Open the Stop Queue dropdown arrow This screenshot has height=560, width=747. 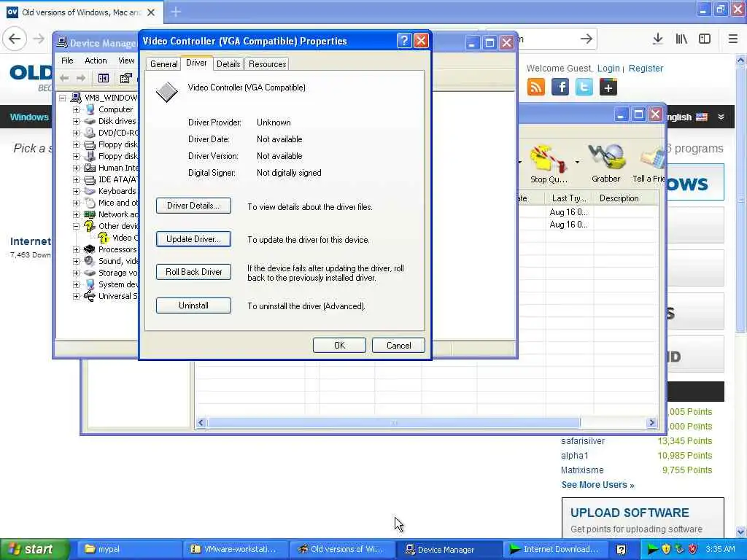[x=577, y=163]
